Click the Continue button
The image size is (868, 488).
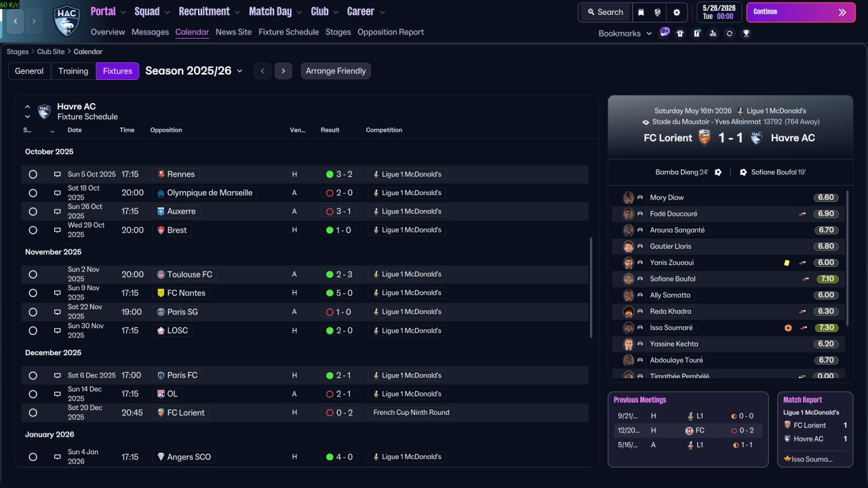[x=801, y=12]
